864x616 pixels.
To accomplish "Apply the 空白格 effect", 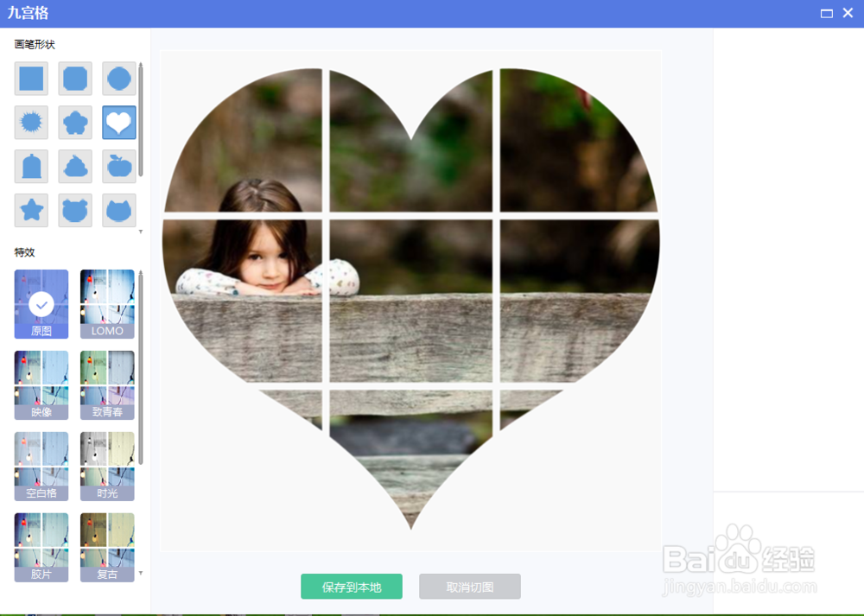I will [41, 467].
